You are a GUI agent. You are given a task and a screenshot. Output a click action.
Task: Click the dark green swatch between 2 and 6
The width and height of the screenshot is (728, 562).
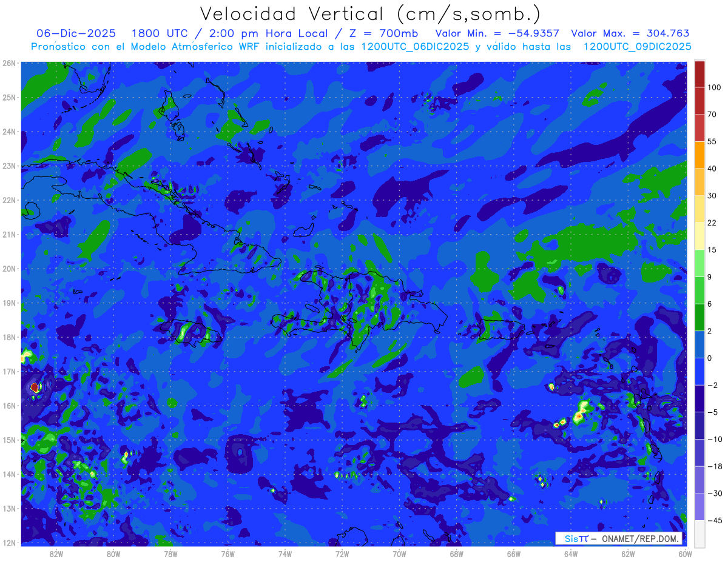point(699,316)
